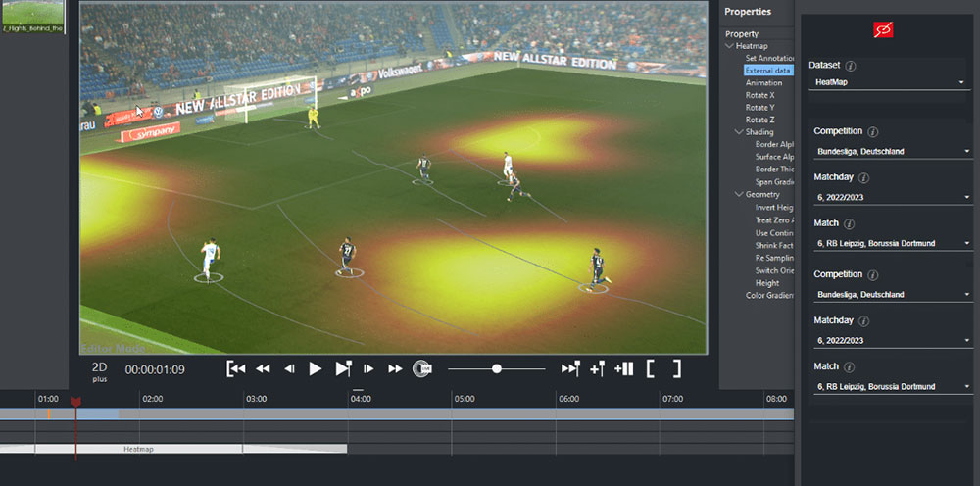Open the second Matchday 6, 2022/2023 dropdown

(x=893, y=340)
